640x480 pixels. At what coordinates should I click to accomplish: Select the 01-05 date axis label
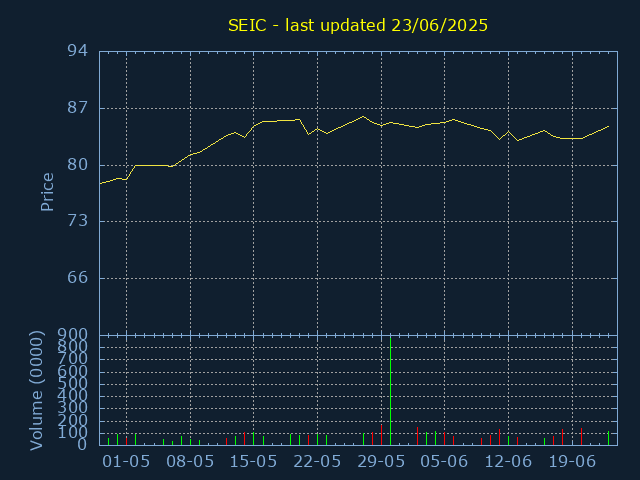(126, 462)
